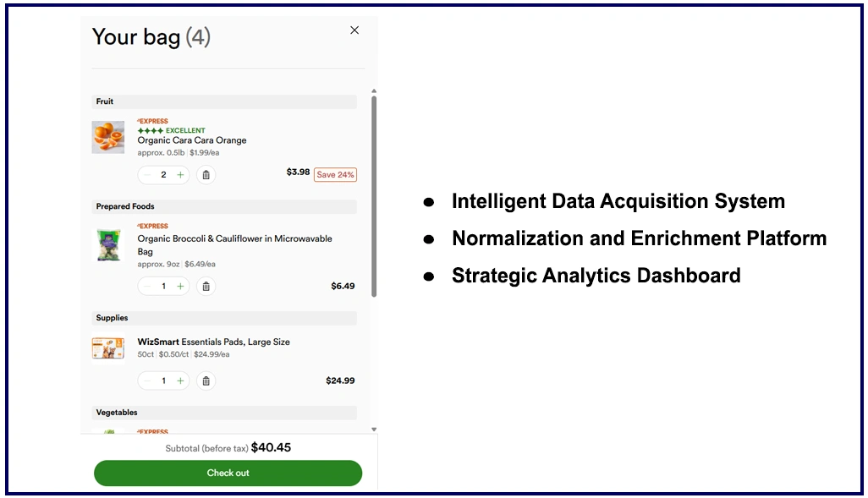Image resolution: width=868 pixels, height=498 pixels.
Task: Add one more Broccoli & Cauliflower bag
Action: [180, 287]
